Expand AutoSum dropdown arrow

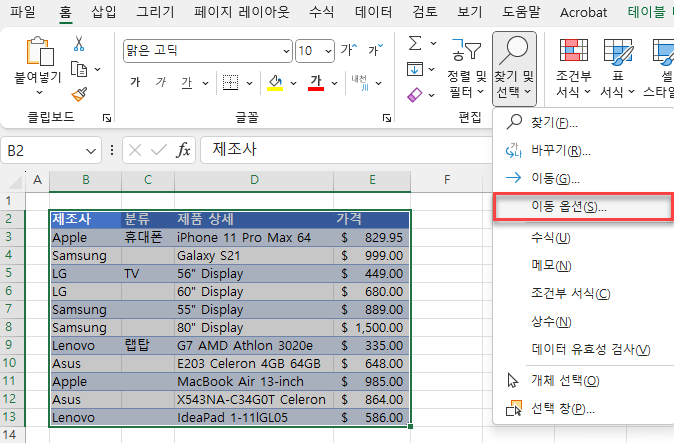(433, 43)
